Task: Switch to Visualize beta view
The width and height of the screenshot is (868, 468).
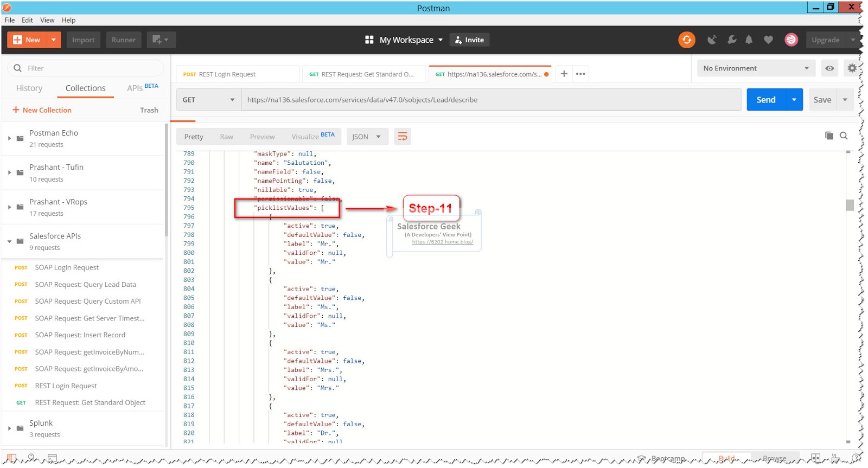Action: click(x=313, y=136)
